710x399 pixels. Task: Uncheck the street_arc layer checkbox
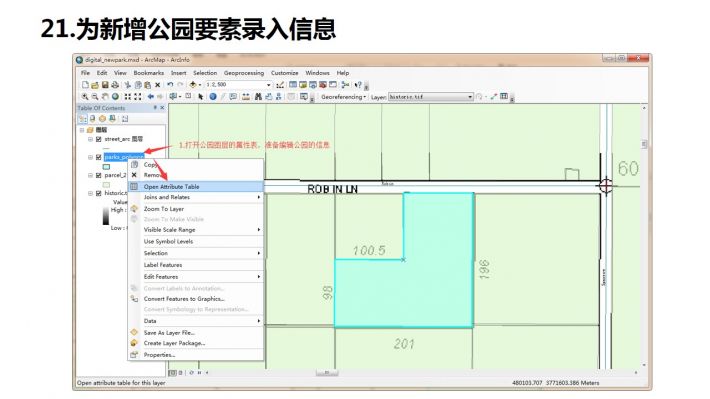point(98,139)
